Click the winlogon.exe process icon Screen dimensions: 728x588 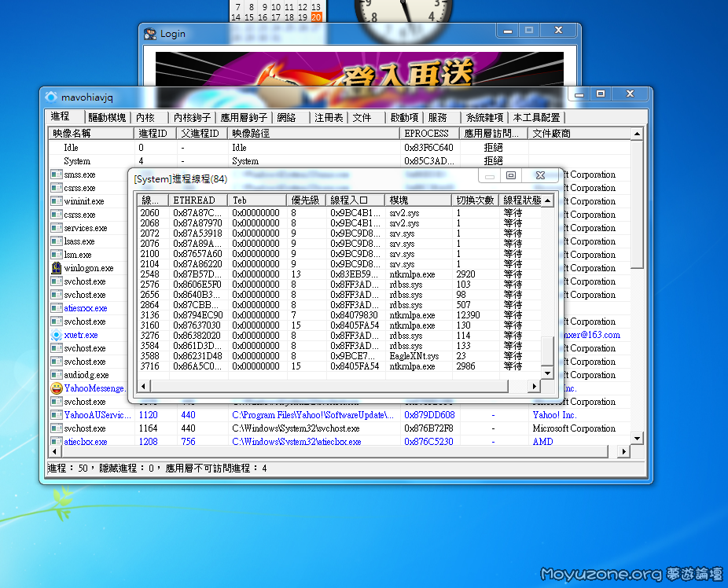(x=57, y=268)
